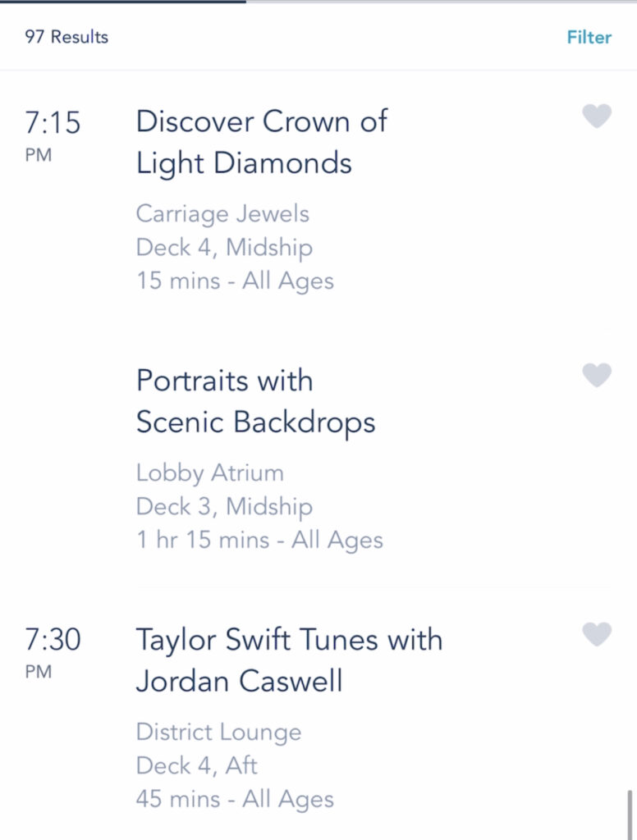Viewport: 637px width, 840px height.
Task: Select the 7:15 PM time label
Action: tap(53, 135)
